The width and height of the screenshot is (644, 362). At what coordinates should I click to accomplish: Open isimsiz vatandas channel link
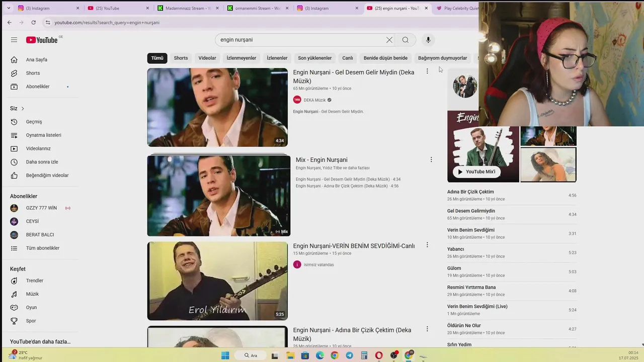pyautogui.click(x=318, y=264)
